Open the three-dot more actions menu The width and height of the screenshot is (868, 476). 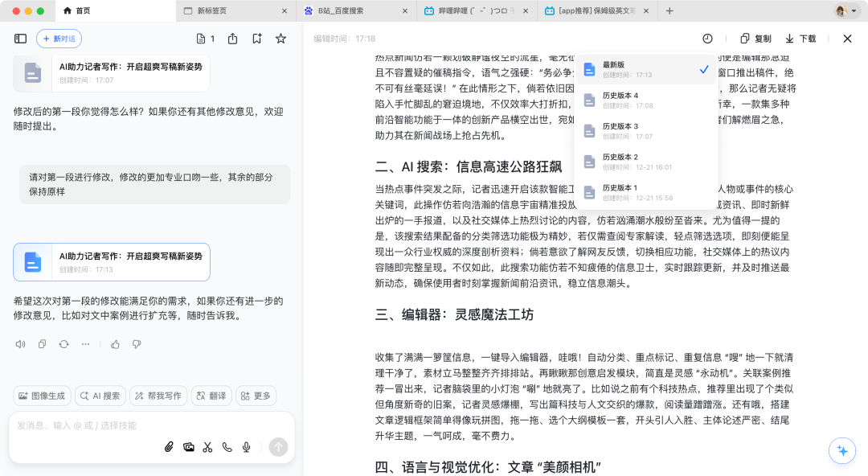[x=86, y=343]
